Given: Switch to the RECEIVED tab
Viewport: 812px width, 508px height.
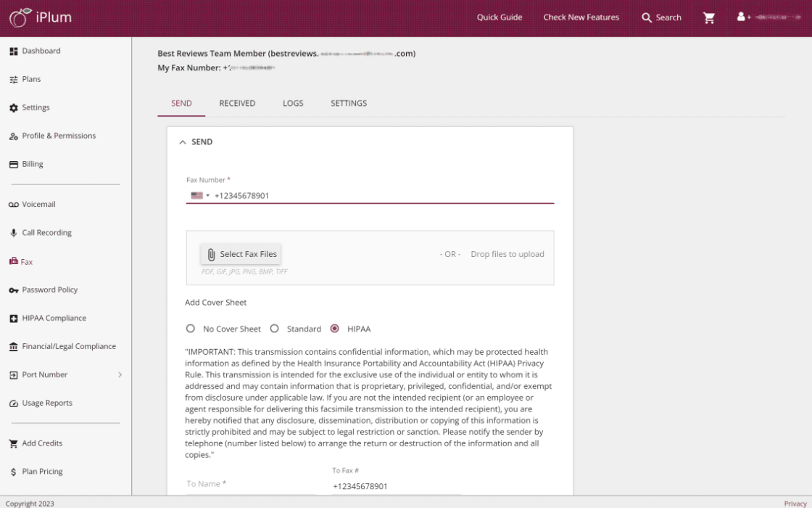Looking at the screenshot, I should [237, 103].
